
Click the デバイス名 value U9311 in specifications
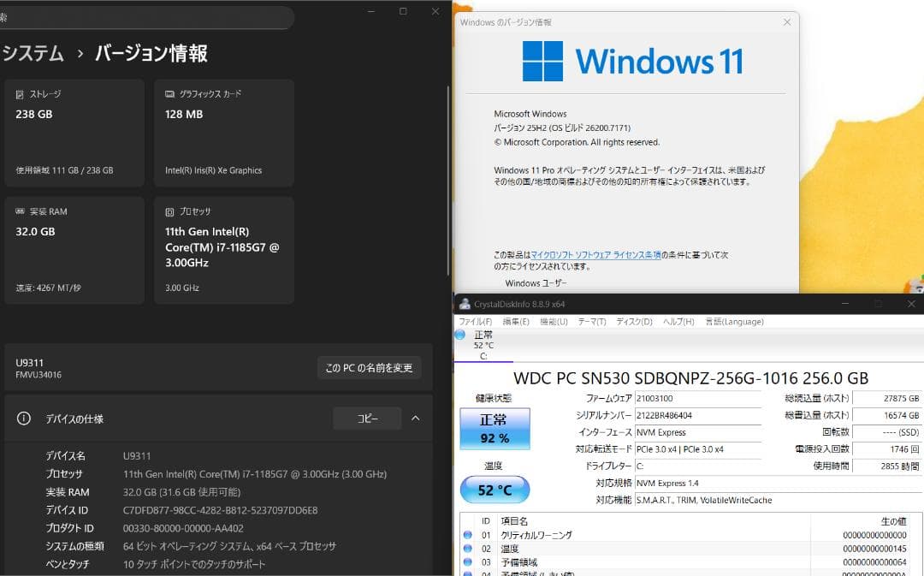(137, 455)
